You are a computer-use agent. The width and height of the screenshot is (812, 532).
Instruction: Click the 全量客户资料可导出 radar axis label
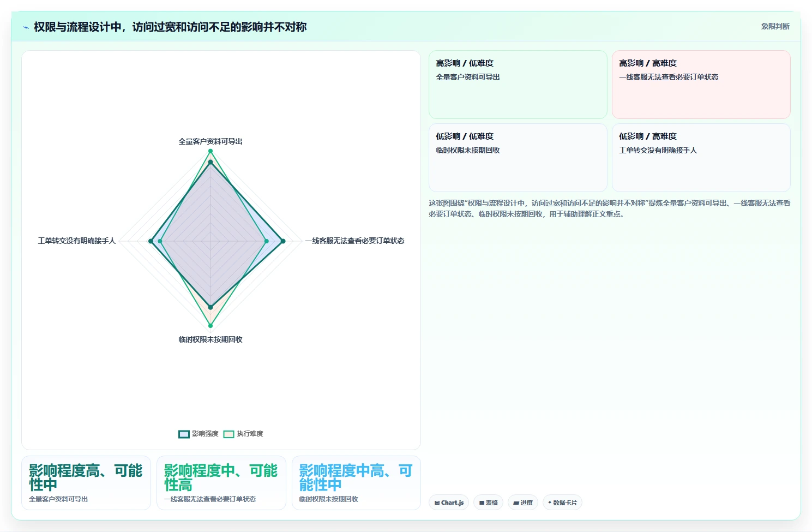tap(210, 141)
